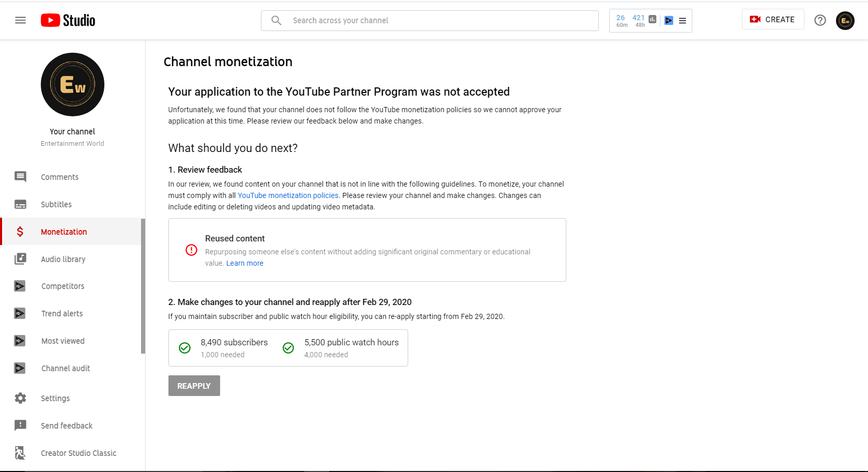Click the large Entertainment World channel avatar

pyautogui.click(x=72, y=84)
